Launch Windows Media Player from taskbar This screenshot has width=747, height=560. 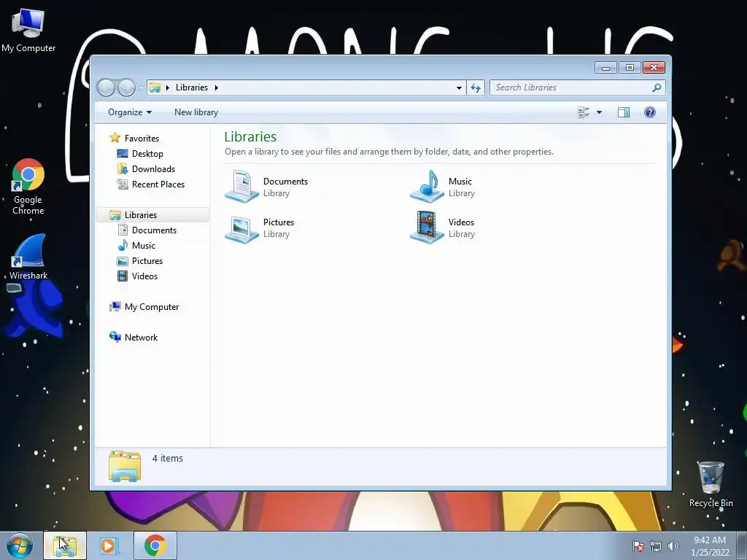coord(109,545)
